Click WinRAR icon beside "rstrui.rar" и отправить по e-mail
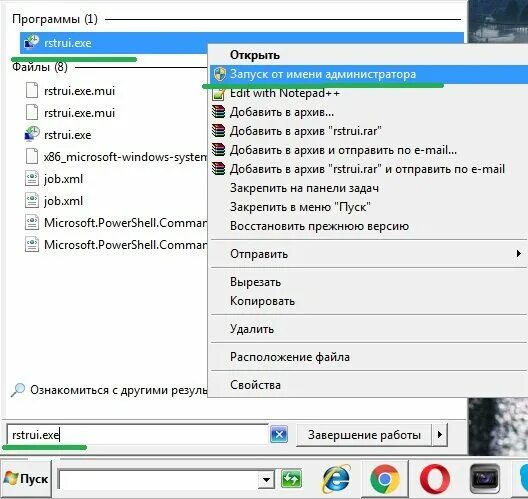Viewport: 528px width, 499px height. tap(218, 169)
